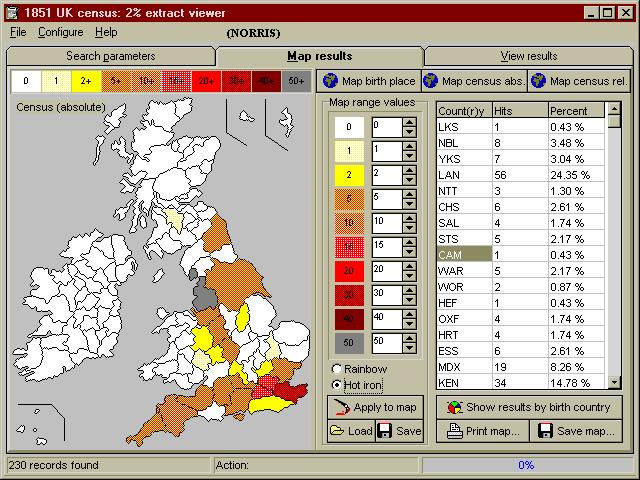Decrease the range value showing 50

pyautogui.click(x=408, y=347)
